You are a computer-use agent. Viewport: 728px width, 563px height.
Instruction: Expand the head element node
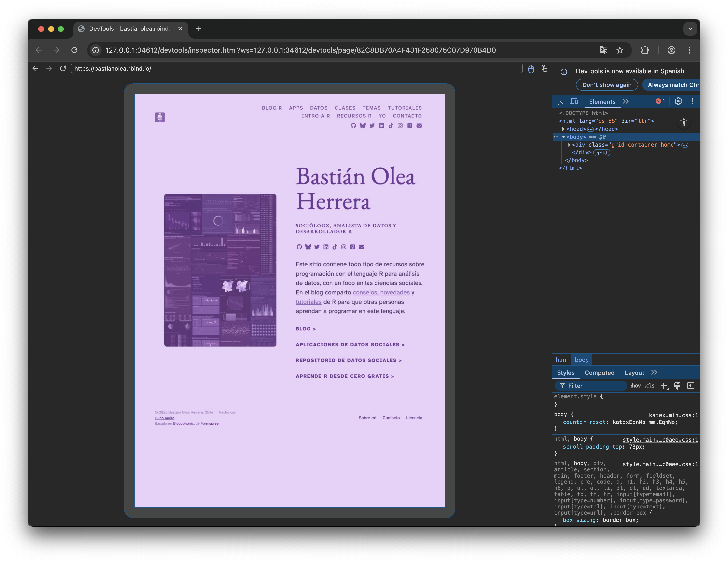pyautogui.click(x=563, y=129)
